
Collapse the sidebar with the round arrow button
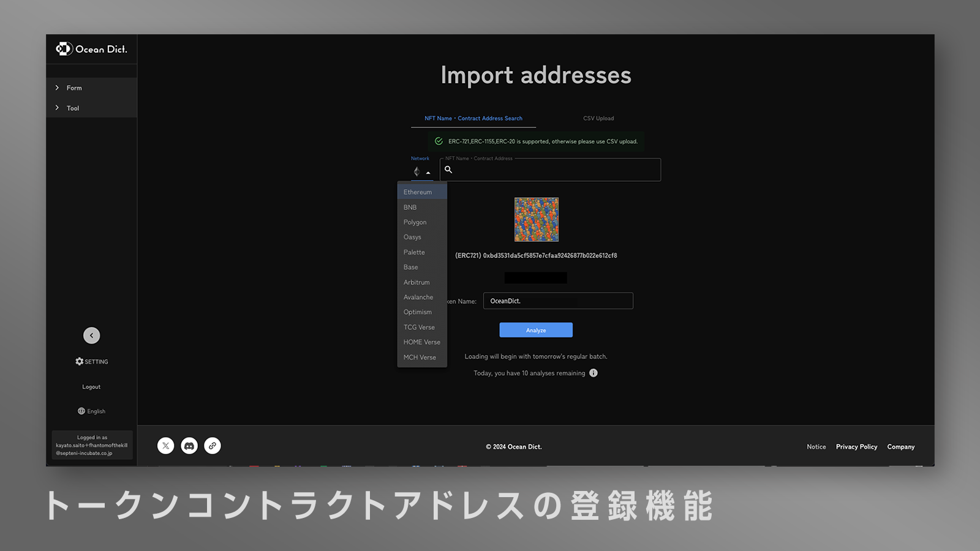91,335
